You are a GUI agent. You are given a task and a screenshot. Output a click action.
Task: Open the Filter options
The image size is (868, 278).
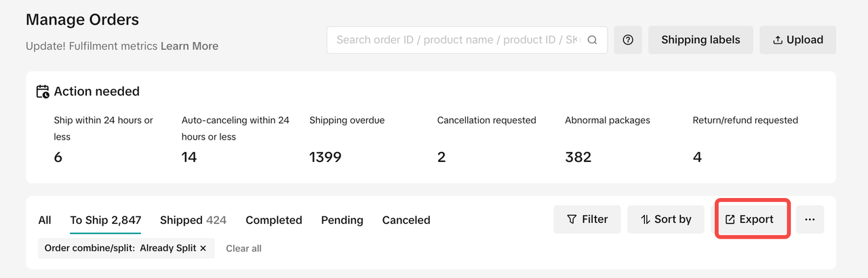coord(587,220)
